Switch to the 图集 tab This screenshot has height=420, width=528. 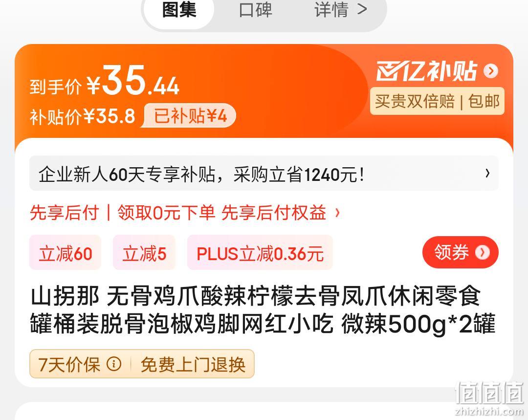179,10
